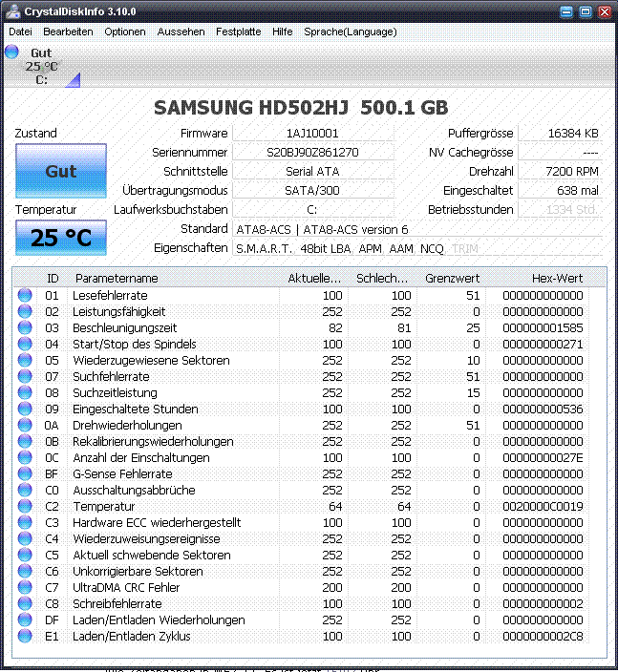The width and height of the screenshot is (618, 672).
Task: Open the Optionen menu
Action: 125,31
